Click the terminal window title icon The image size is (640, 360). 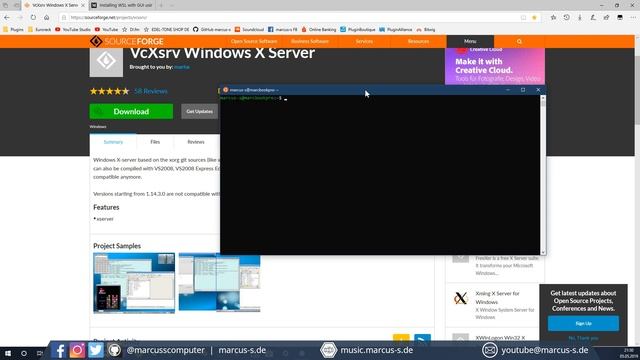[225, 90]
